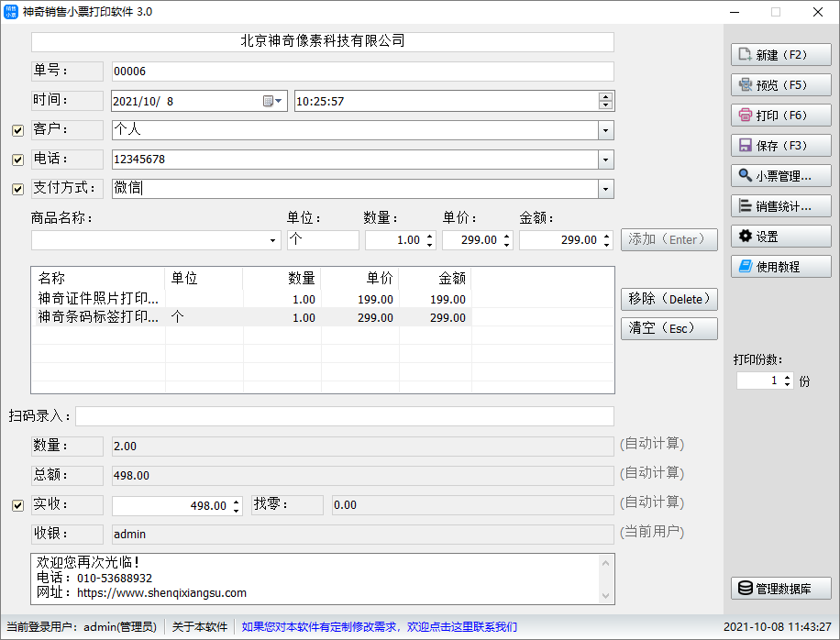The width and height of the screenshot is (840, 640).
Task: Click the scan entry (扫码录入) field
Action: click(x=345, y=416)
